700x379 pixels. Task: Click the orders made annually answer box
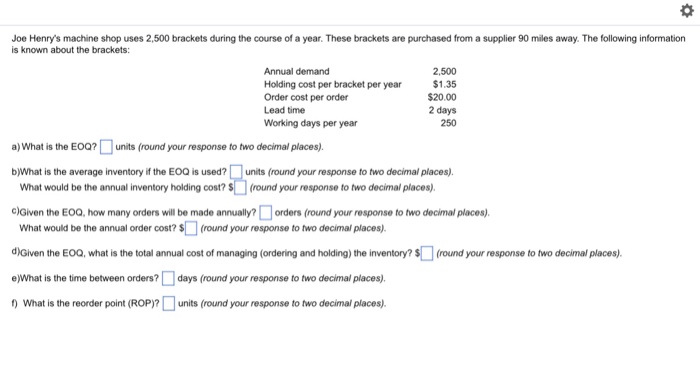266,212
